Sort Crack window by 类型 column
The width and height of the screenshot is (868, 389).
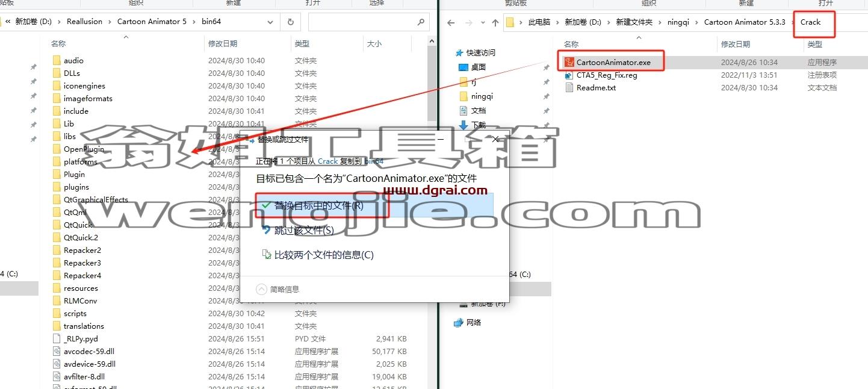[814, 44]
